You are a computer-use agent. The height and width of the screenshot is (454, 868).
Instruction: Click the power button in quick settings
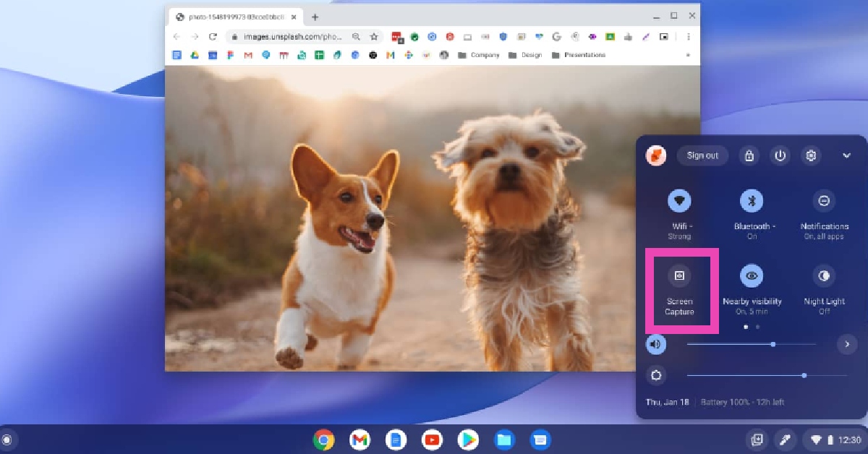click(x=780, y=155)
